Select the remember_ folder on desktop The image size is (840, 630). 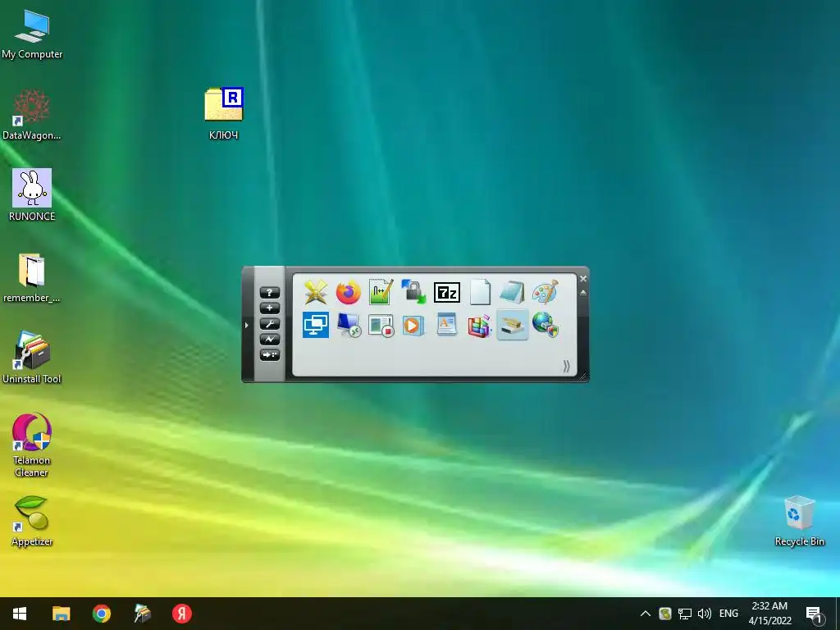pyautogui.click(x=32, y=277)
